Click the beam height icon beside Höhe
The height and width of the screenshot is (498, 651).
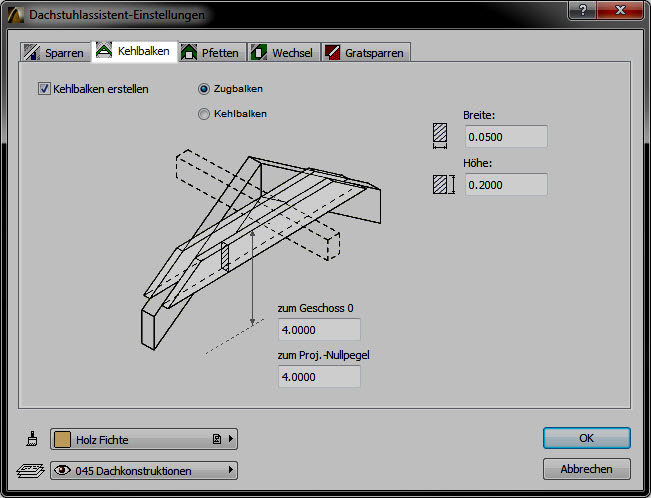(x=444, y=184)
